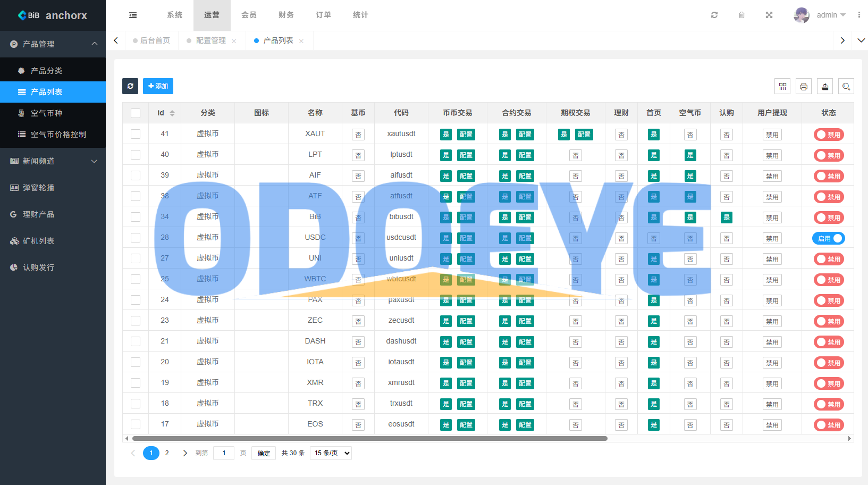The width and height of the screenshot is (868, 485).
Task: Click the sidebar collapse menu icon
Action: coord(133,15)
